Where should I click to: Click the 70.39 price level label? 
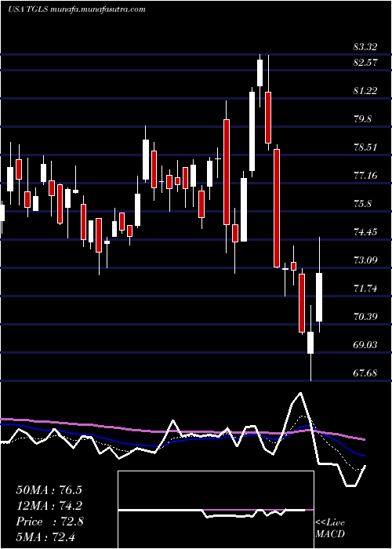coord(365,317)
